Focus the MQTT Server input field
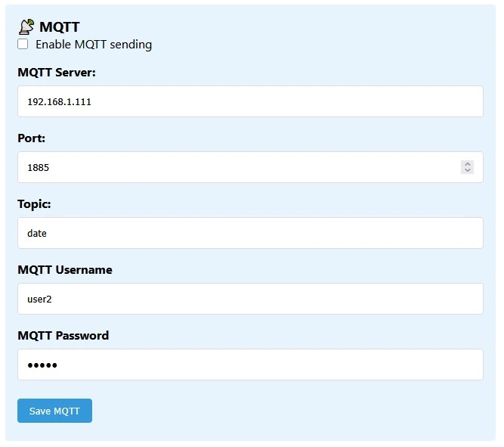 [x=250, y=101]
